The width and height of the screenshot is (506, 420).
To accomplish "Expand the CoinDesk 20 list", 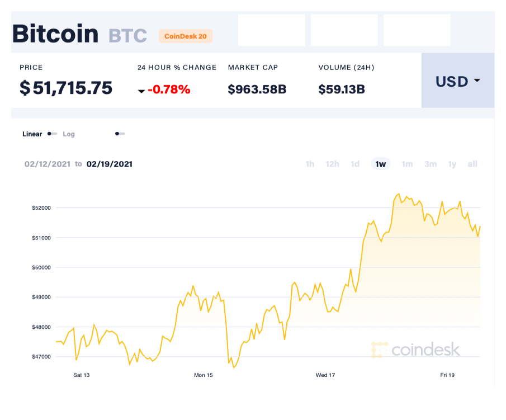I will coord(186,36).
